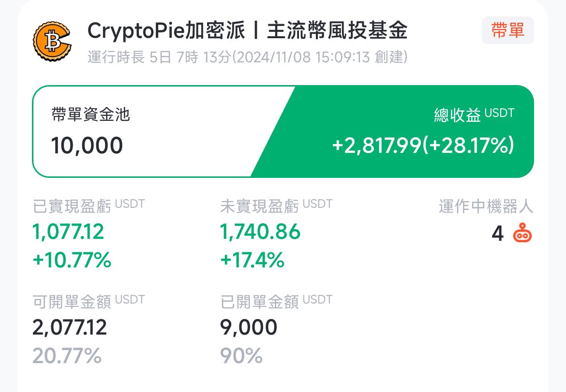Open the CryptoPie加密派 fund title
The width and height of the screenshot is (566, 392).
coord(247,31)
